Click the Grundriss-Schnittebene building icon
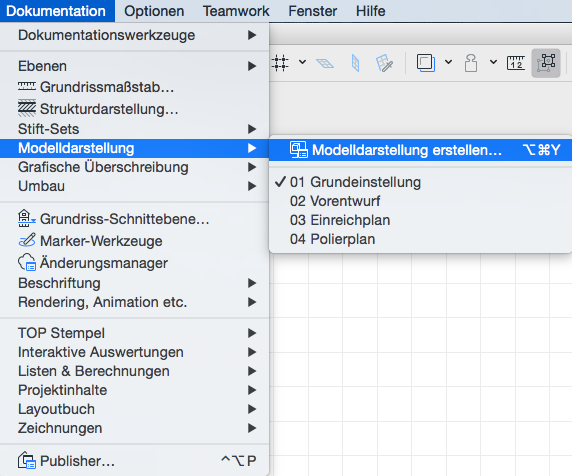572x476 pixels. click(27, 218)
